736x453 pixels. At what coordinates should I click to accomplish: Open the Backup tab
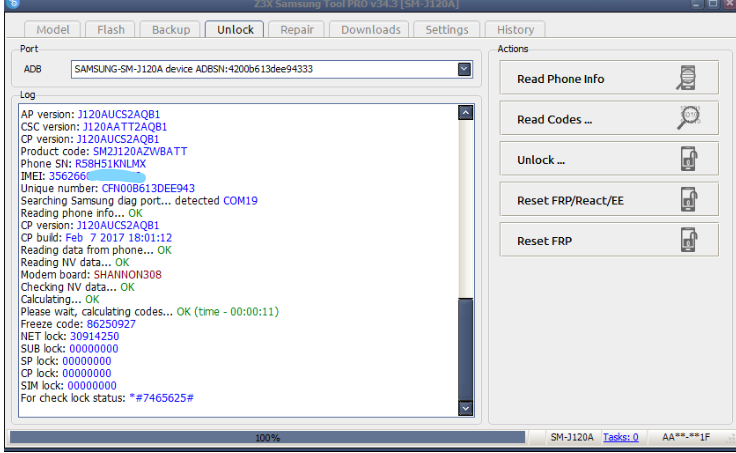click(x=171, y=30)
